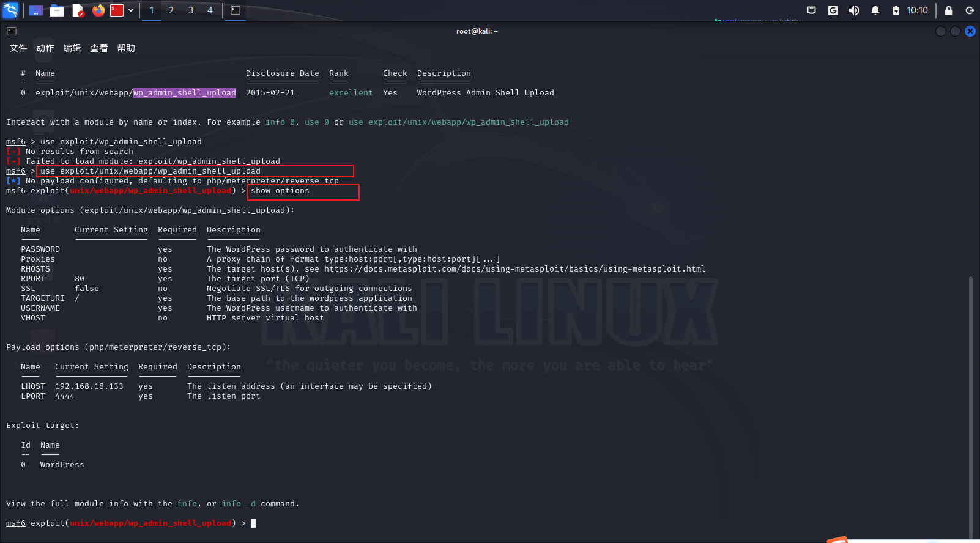
Task: Click 'Failed to load module' error line
Action: coord(143,161)
